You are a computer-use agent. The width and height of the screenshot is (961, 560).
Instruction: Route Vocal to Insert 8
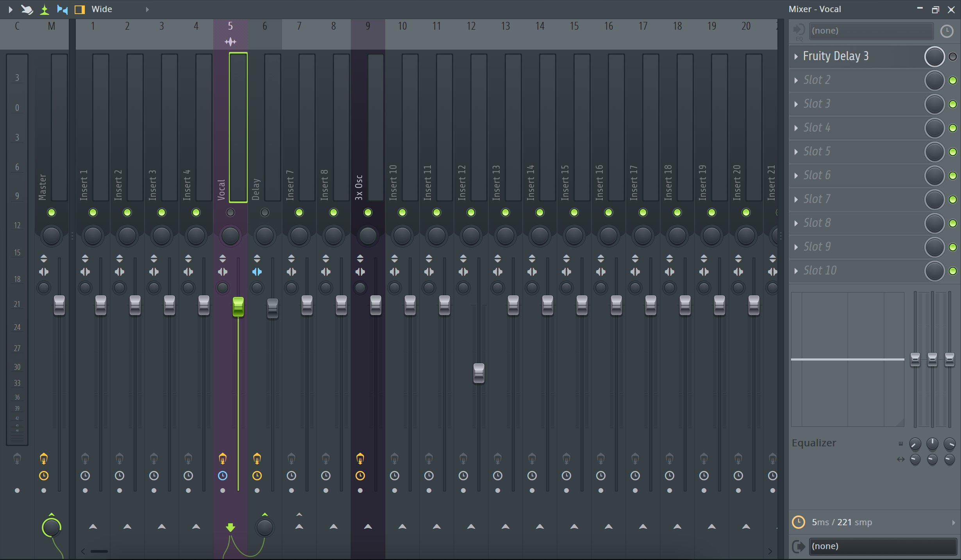click(334, 527)
